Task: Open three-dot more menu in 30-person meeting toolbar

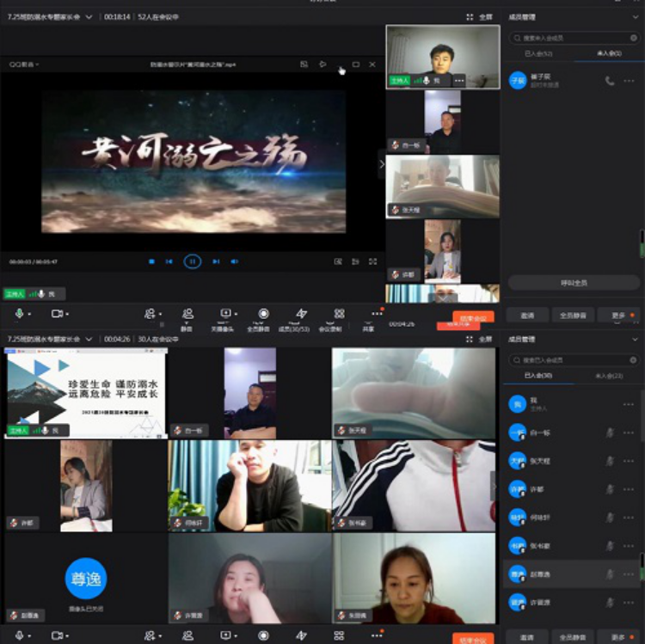Action: pos(377,635)
